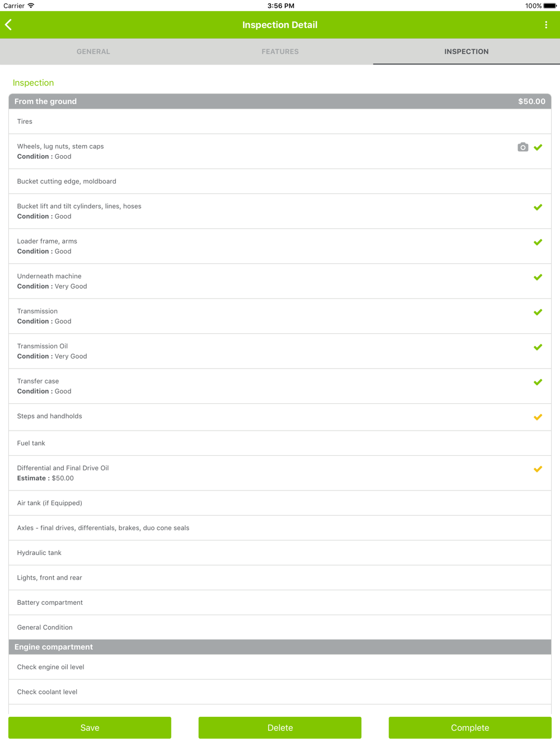Open the Tires inspection item
The height and width of the screenshot is (747, 560).
[280, 122]
